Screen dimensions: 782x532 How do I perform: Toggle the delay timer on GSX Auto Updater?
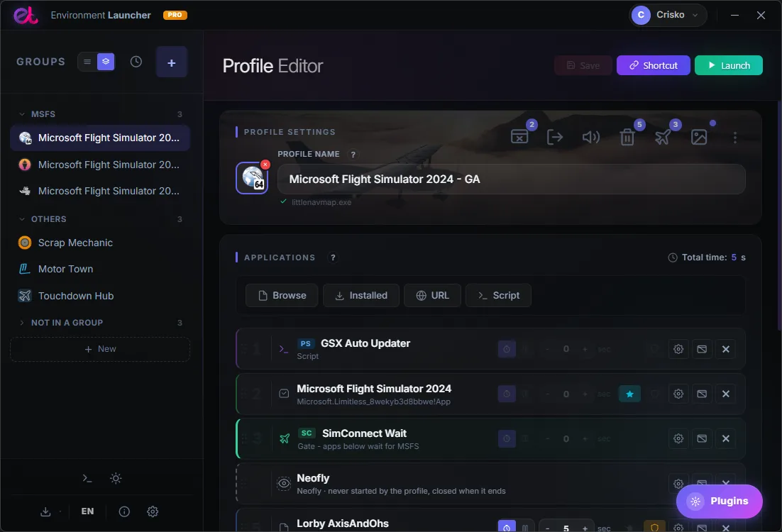click(x=507, y=349)
